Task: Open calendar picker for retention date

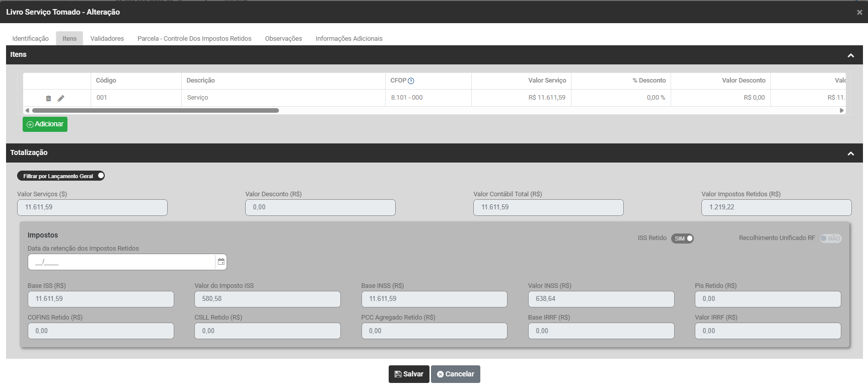Action: click(221, 262)
